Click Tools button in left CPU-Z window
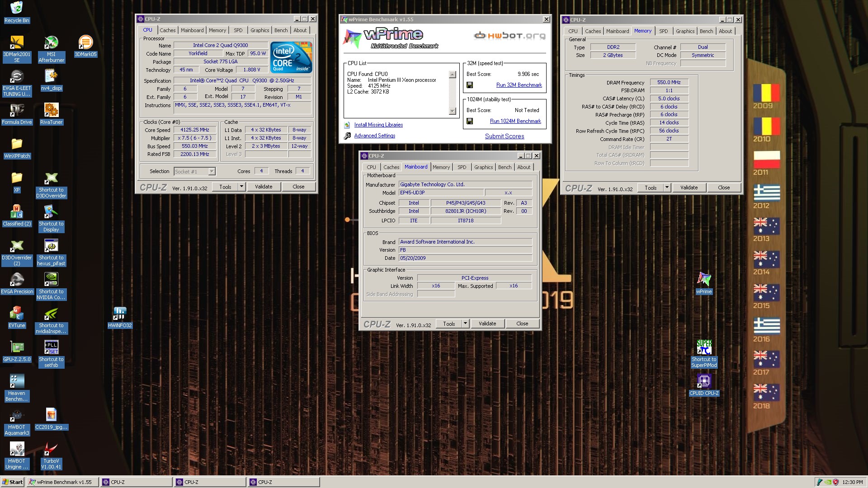This screenshot has height=488, width=868. [x=225, y=187]
